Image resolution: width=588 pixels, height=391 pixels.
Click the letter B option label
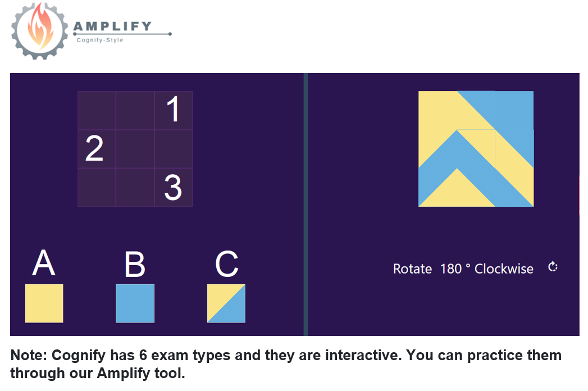pyautogui.click(x=135, y=264)
